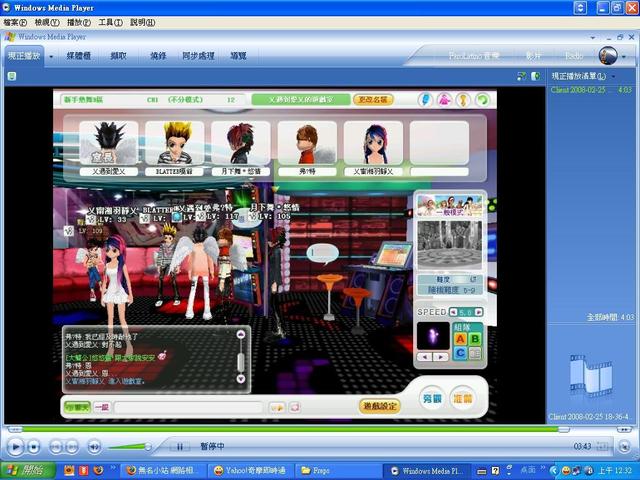Open the 現正播放清單(L) dropdown
The width and height of the screenshot is (640, 480).
click(x=582, y=76)
